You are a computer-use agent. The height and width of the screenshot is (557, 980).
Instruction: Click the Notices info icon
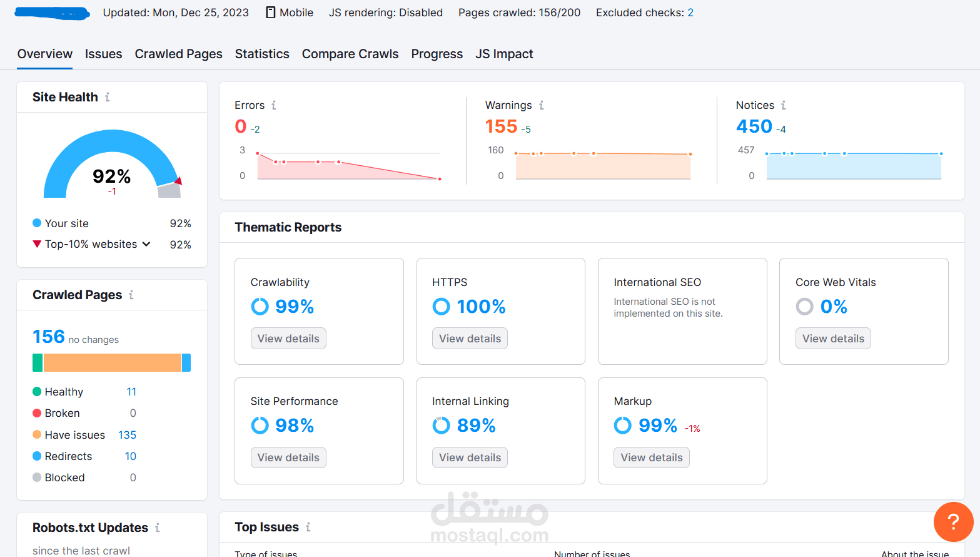point(783,105)
